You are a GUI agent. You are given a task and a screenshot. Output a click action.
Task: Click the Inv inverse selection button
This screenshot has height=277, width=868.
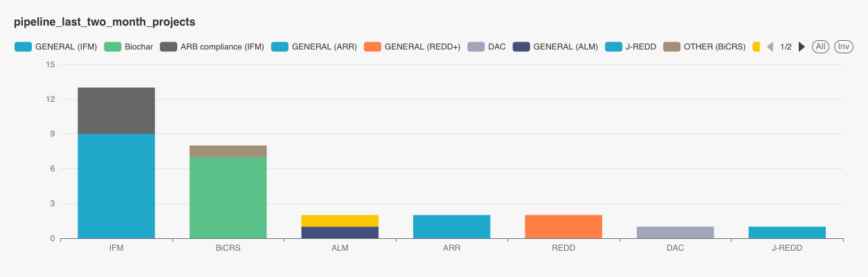[843, 47]
